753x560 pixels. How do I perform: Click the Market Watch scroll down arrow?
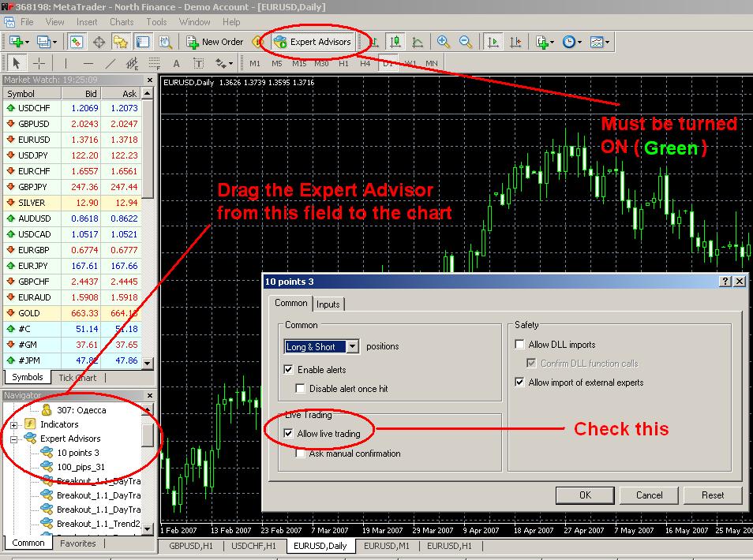[x=148, y=364]
